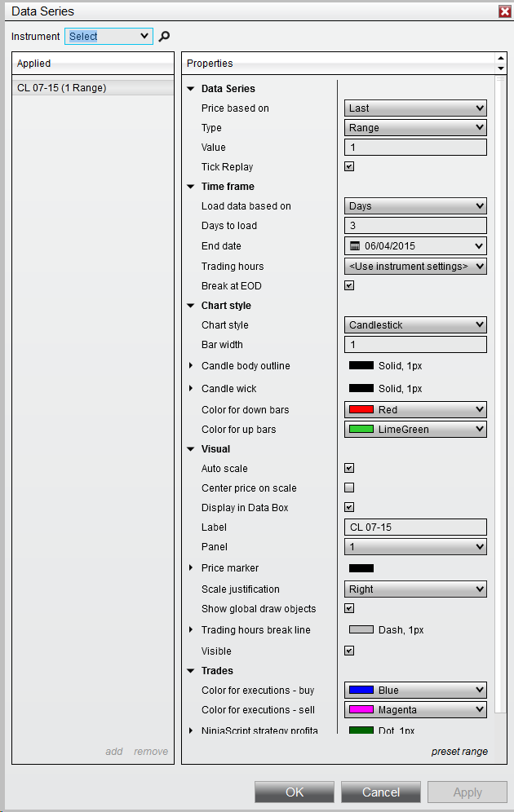Image resolution: width=514 pixels, height=812 pixels.
Task: Disable the Tick Replay checkbox
Action: click(349, 167)
